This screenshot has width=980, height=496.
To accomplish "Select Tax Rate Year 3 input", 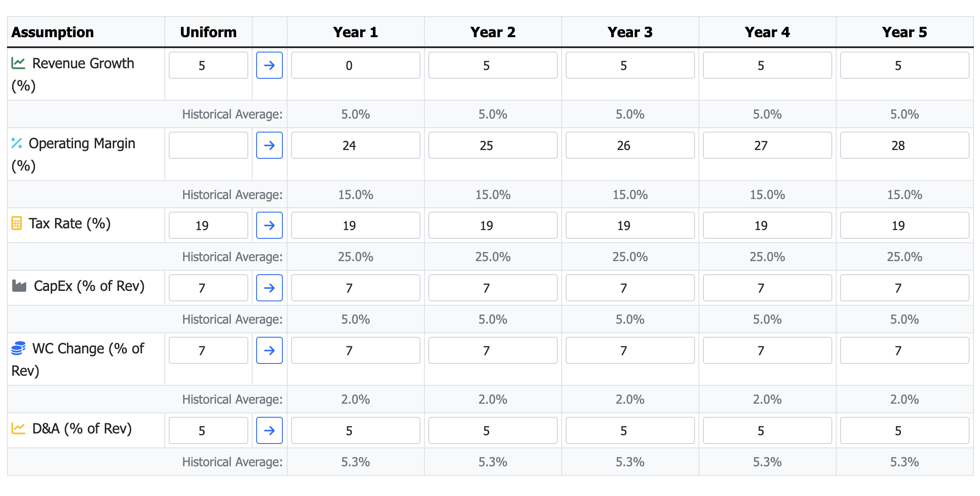I will (630, 225).
